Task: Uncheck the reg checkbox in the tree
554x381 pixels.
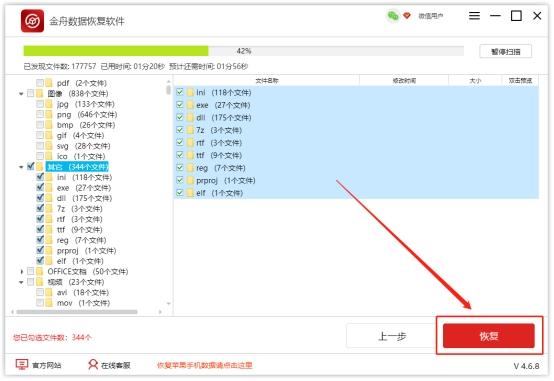Action: click(40, 240)
